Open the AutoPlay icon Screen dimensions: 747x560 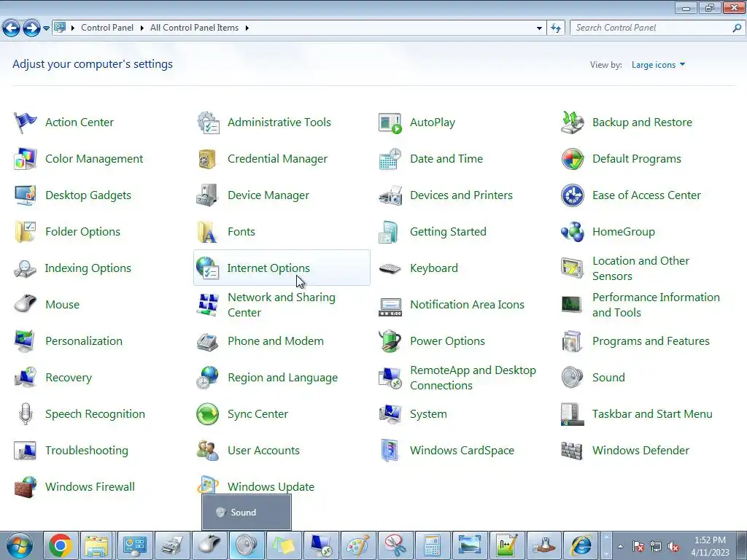click(x=390, y=122)
